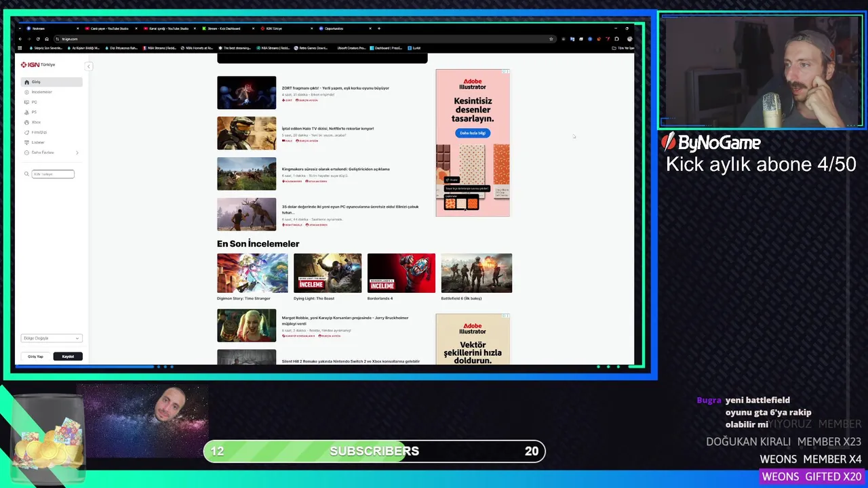This screenshot has width=868, height=488.
Task: Click the browser home icon
Action: click(x=47, y=39)
